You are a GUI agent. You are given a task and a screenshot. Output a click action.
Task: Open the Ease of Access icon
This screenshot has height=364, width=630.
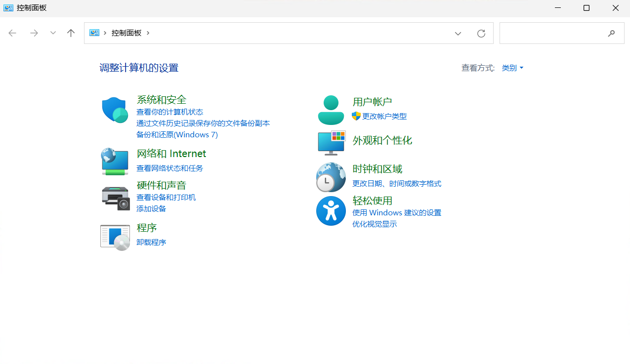point(331,211)
